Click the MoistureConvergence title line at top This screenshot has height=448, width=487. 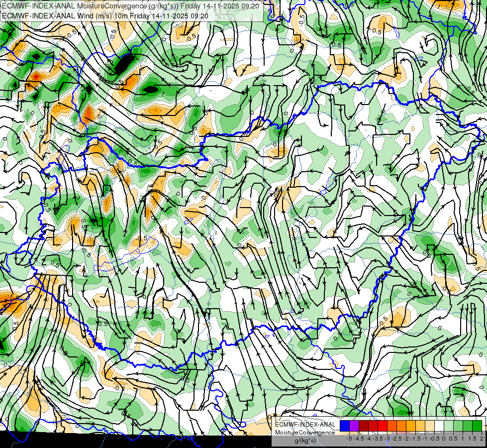tap(130, 6)
